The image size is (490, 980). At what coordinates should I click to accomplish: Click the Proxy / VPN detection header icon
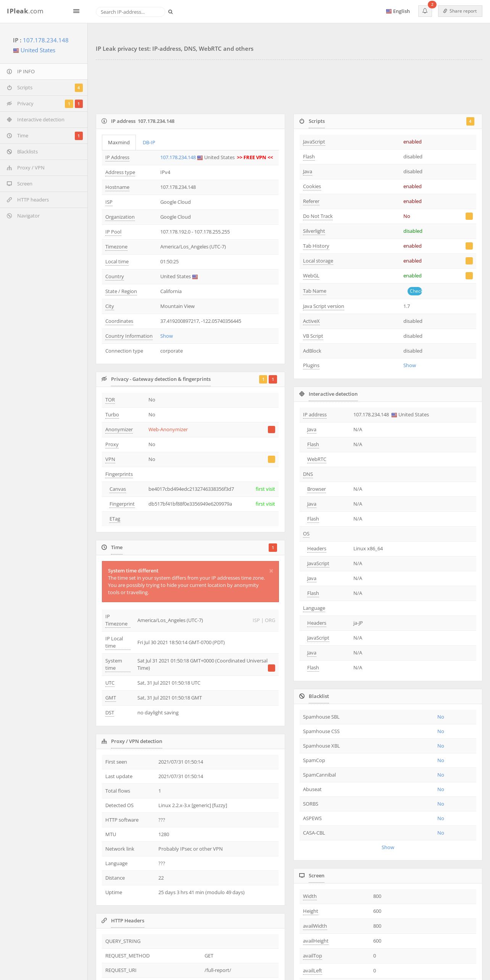point(104,741)
